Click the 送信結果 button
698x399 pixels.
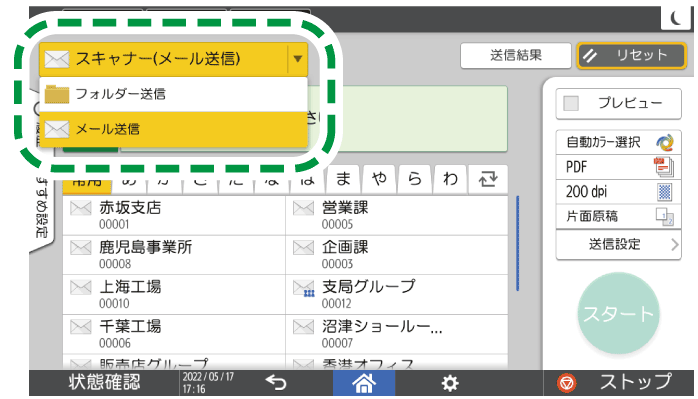tap(515, 56)
